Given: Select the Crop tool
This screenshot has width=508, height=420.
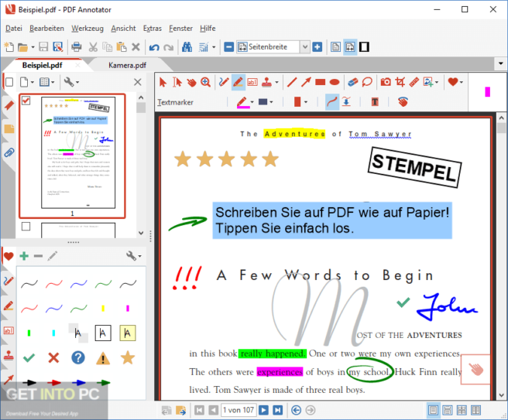Looking at the screenshot, I should pos(400,82).
